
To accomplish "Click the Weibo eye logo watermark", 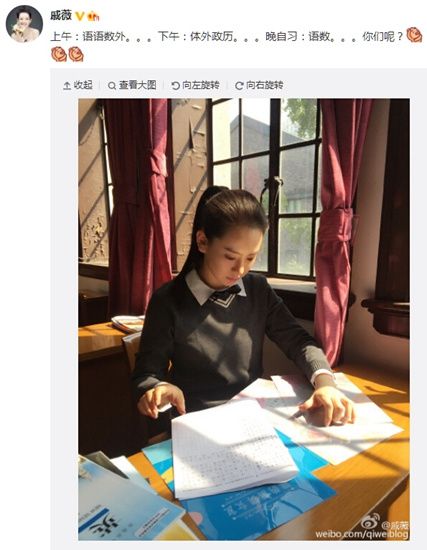I will point(371,522).
